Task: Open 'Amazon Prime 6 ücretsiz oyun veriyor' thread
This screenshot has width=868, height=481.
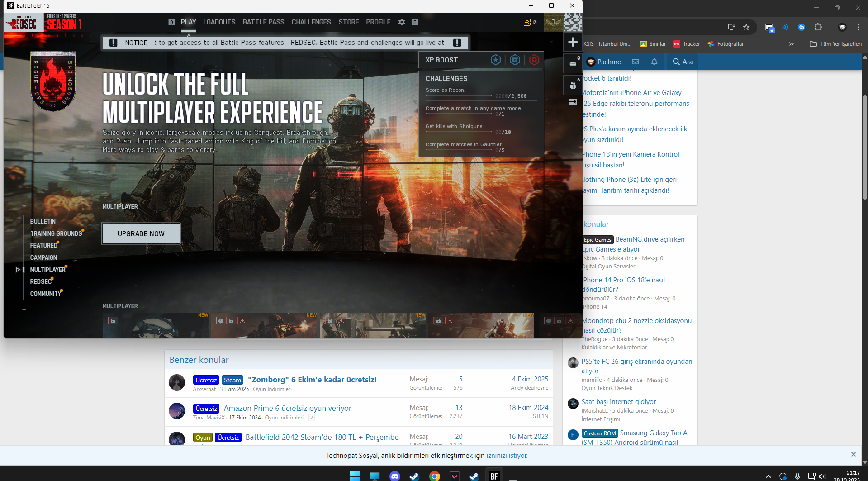Action: pyautogui.click(x=287, y=408)
